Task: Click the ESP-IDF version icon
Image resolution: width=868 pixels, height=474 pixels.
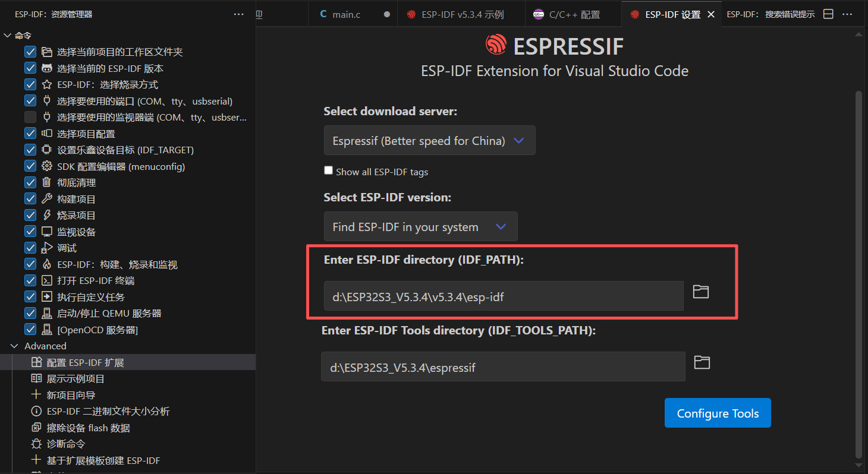Action: tap(46, 68)
